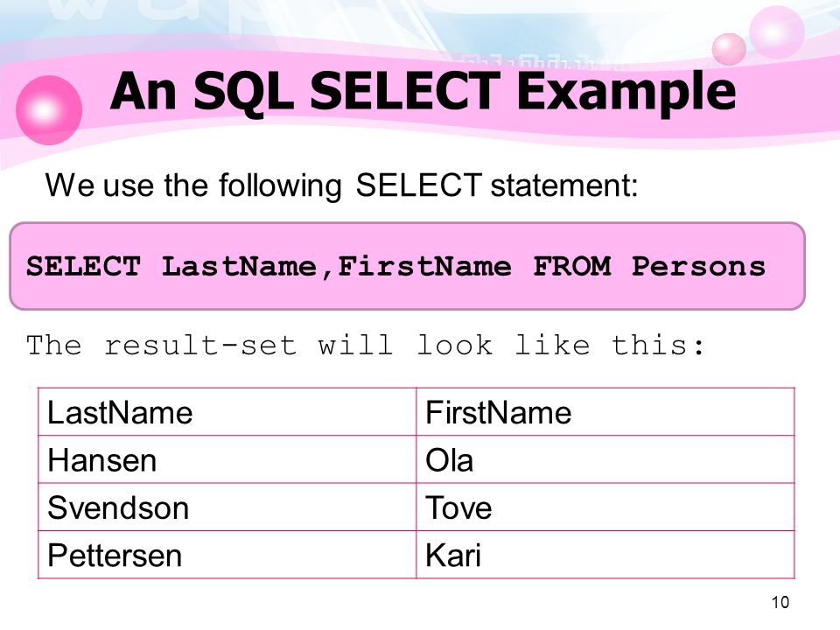Screen dimensions: 840x630
Task: Select the LastName column header cell
Action: (227, 412)
